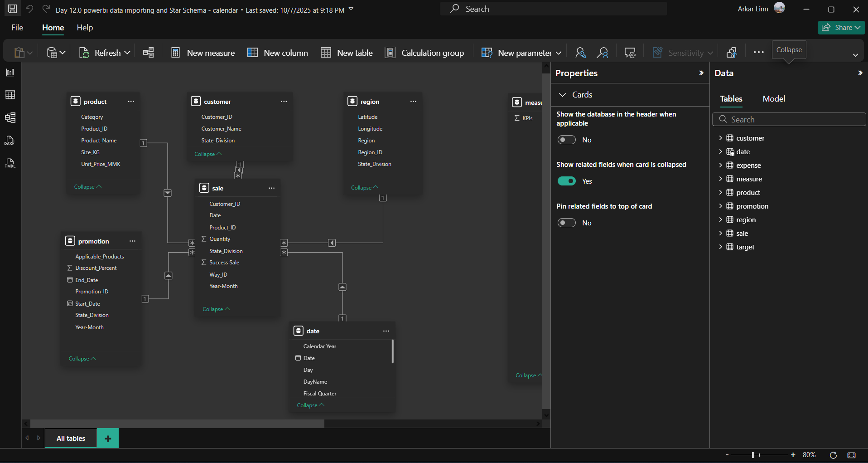Click Manage roles icon in ribbon

tap(580, 53)
